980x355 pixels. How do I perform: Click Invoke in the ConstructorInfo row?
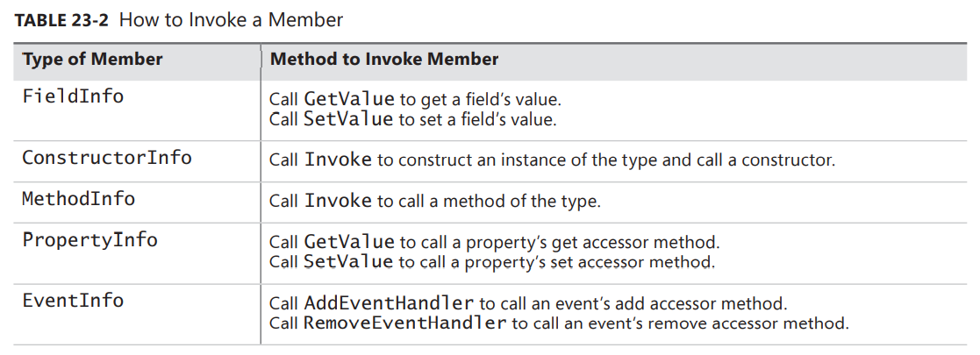pos(338,160)
